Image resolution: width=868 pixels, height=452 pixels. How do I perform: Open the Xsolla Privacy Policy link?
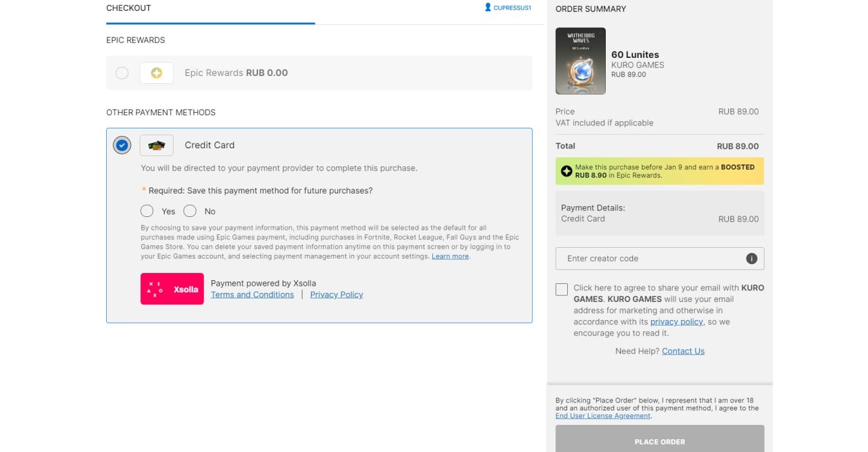[336, 295]
